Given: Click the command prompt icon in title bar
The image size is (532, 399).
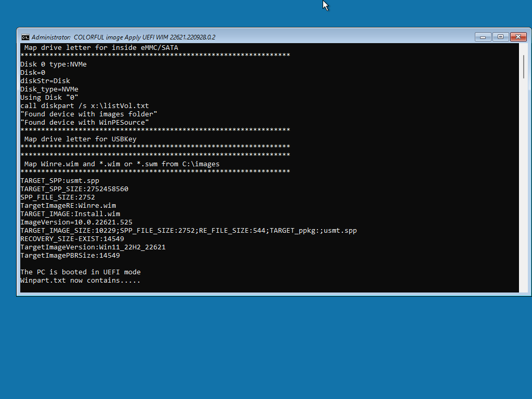Looking at the screenshot, I should click(25, 37).
